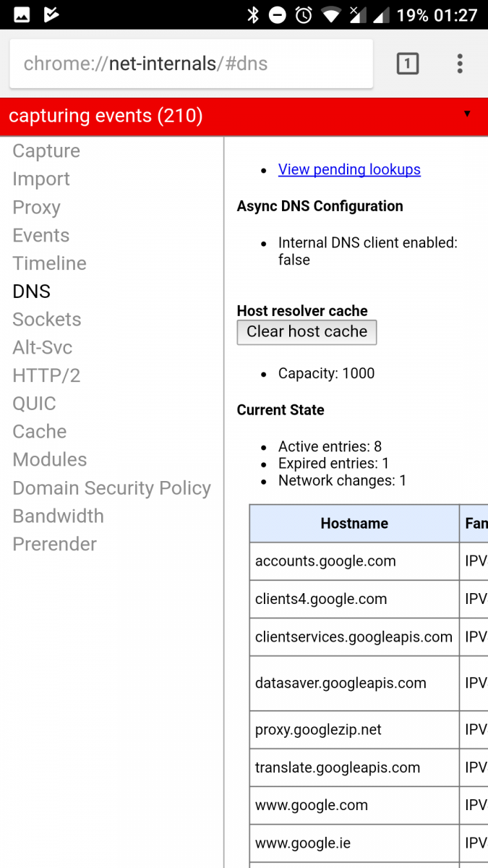488x868 pixels.
Task: Open the Domain Security Policy section
Action: [x=112, y=488]
